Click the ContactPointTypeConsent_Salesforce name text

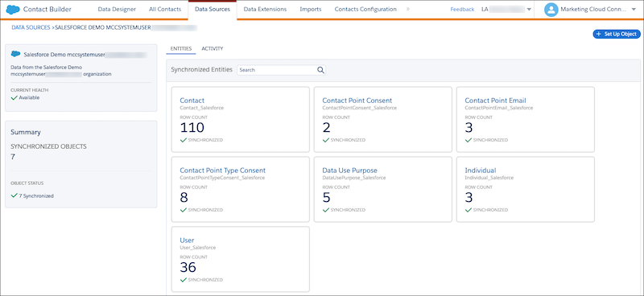[x=222, y=178]
